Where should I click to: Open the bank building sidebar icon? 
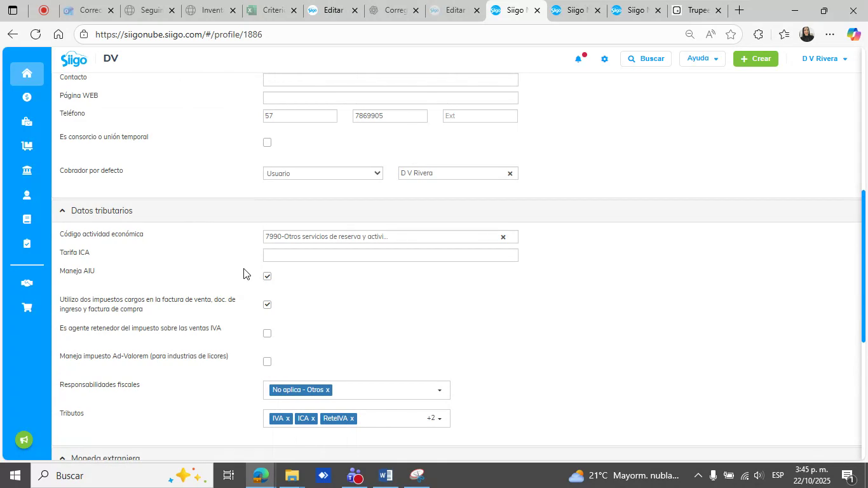(27, 170)
